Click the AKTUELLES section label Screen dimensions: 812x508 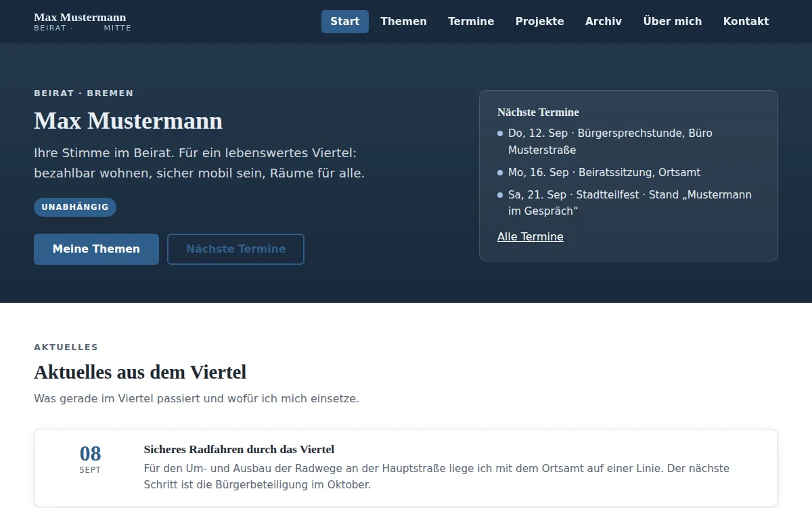pos(66,347)
